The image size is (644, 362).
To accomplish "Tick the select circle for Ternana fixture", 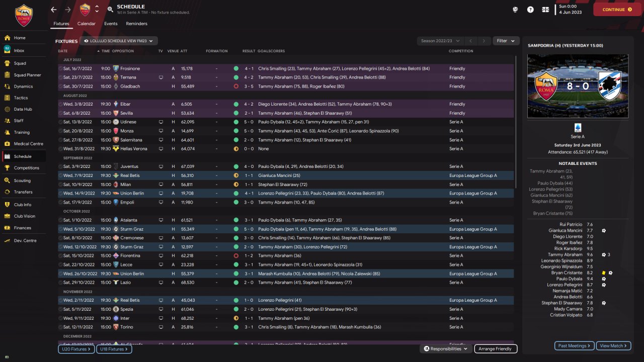I will click(x=60, y=77).
